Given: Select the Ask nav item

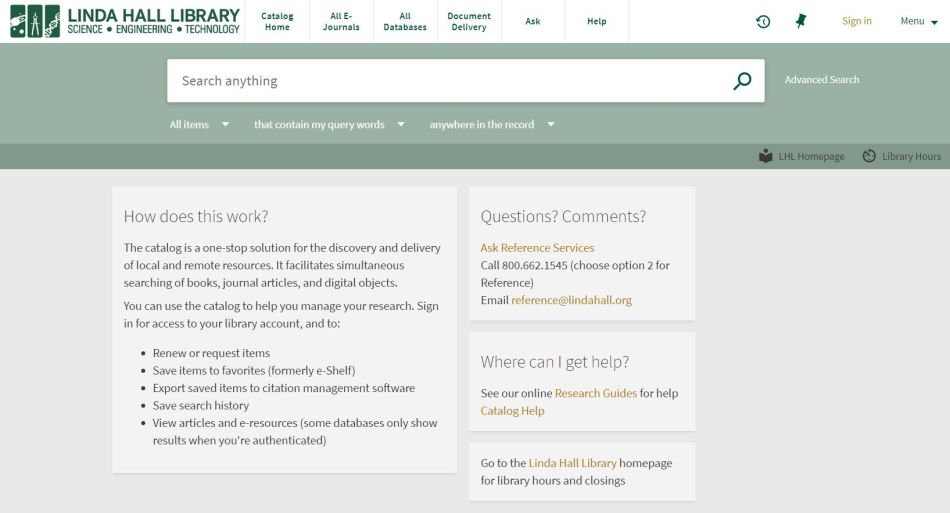Looking at the screenshot, I should pyautogui.click(x=533, y=21).
